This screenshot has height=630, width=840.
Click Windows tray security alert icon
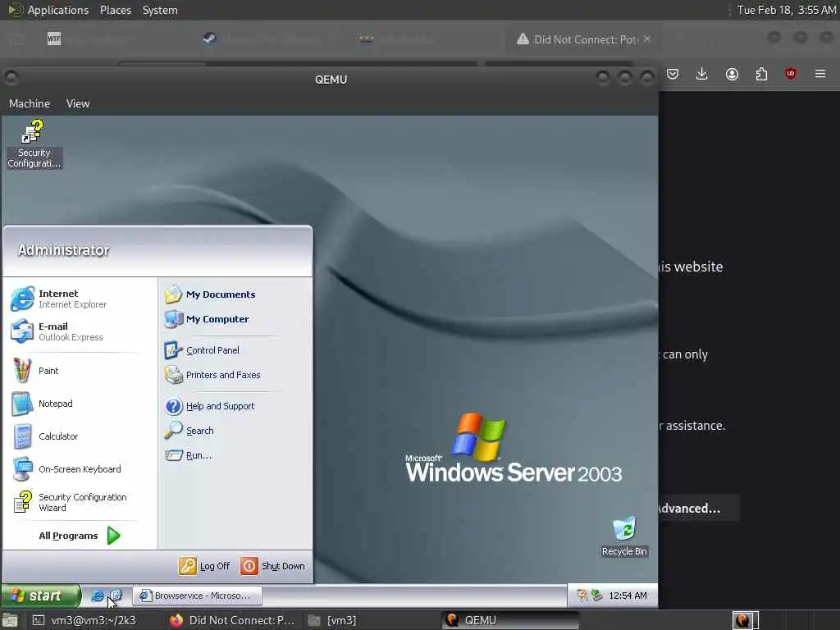[x=582, y=596]
